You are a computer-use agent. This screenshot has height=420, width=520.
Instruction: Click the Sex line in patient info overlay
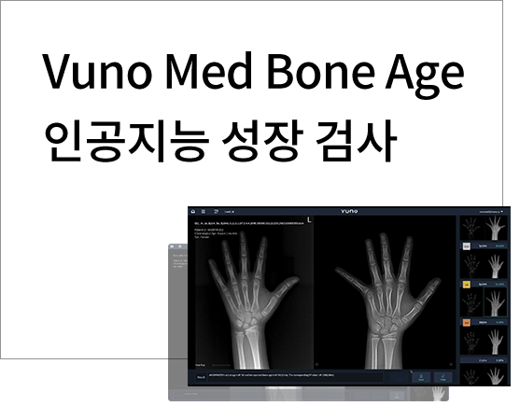(202, 237)
